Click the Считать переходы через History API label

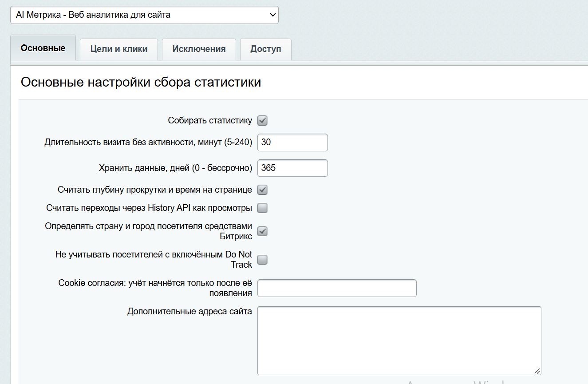[x=149, y=208]
